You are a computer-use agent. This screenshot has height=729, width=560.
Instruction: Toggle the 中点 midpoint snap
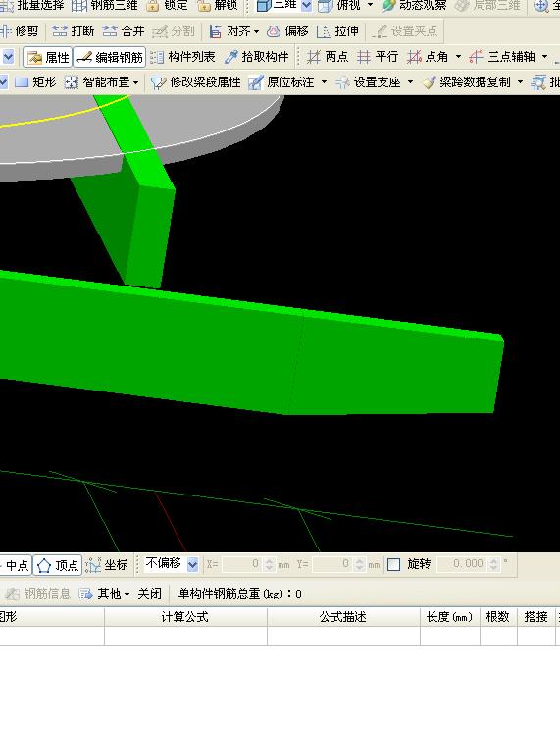pyautogui.click(x=15, y=565)
